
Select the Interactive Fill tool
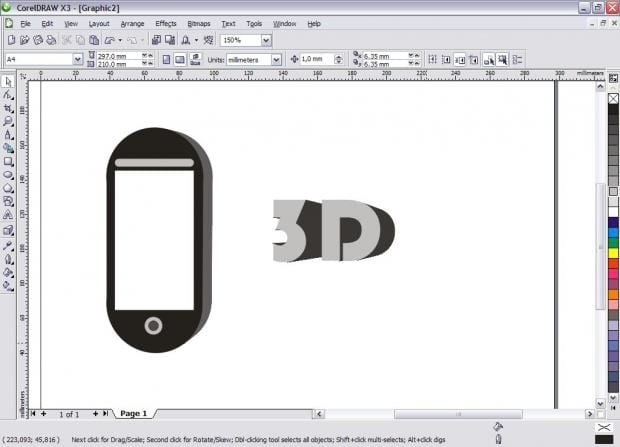[x=8, y=286]
